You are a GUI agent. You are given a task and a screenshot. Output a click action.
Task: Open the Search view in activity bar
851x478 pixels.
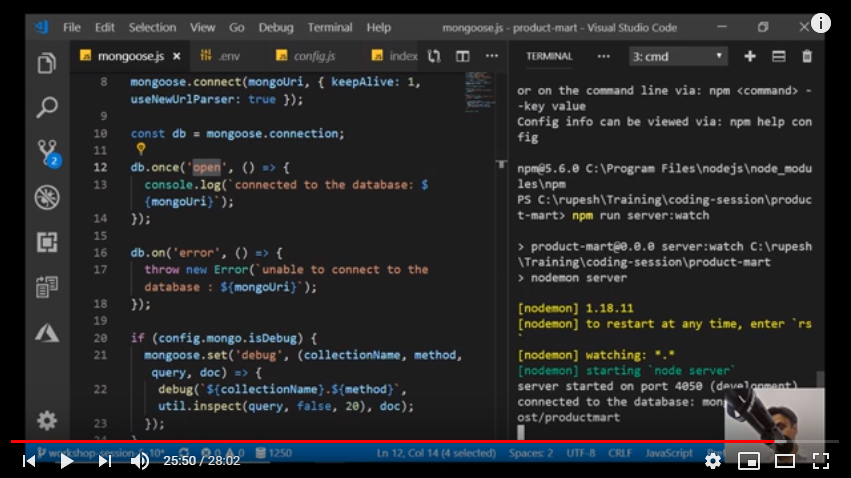46,108
